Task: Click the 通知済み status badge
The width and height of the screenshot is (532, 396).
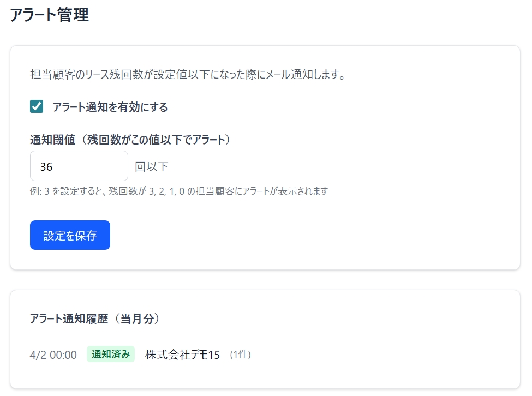Action: 111,354
